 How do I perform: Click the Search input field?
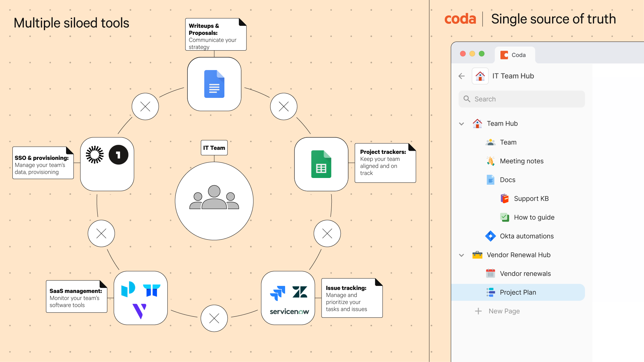[x=522, y=99]
